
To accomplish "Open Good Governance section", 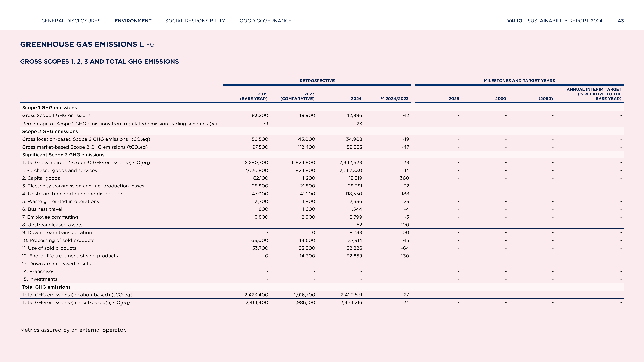I will [x=265, y=21].
